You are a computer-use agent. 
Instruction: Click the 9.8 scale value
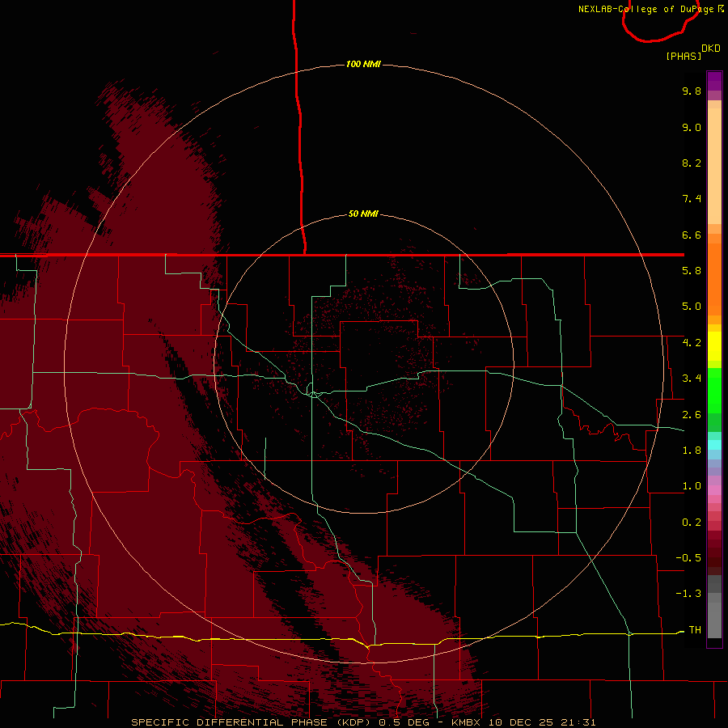click(x=692, y=91)
